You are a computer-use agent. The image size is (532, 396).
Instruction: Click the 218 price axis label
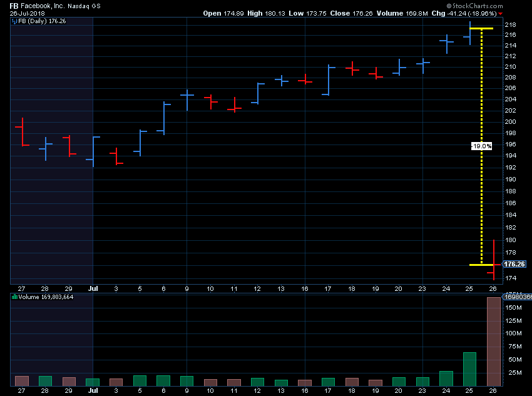[x=510, y=25]
